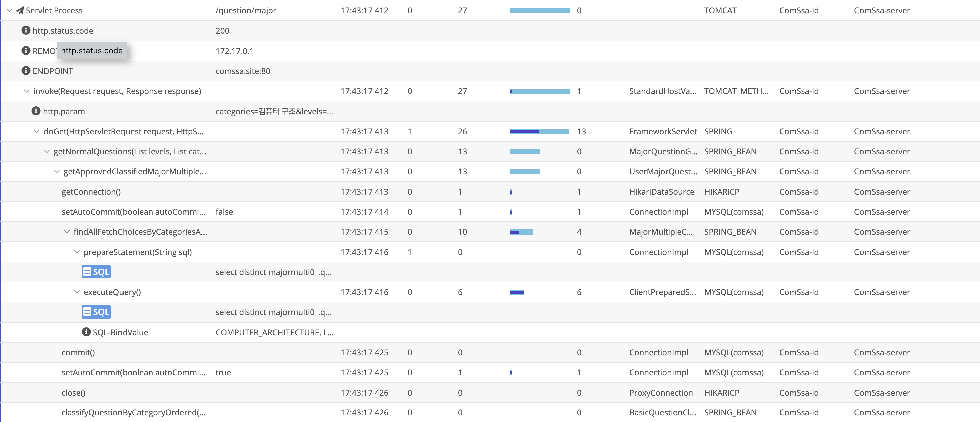Viewport: 980px width, 422px height.
Task: Collapse the Servlet Process node
Action: 9,10
